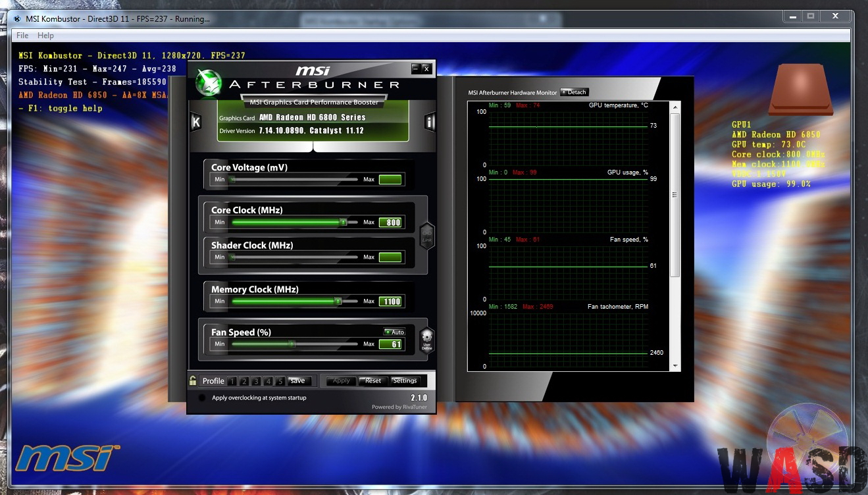This screenshot has height=495, width=868.
Task: Click the Memory Clock slider handle
Action: click(x=338, y=301)
